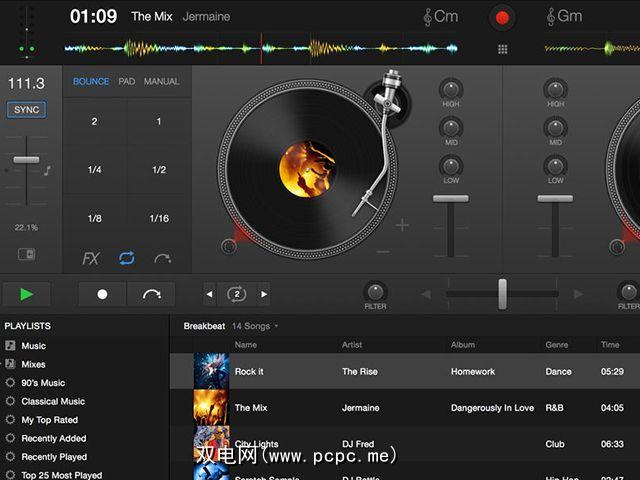
Task: Click the cue point dot button
Action: (102, 295)
